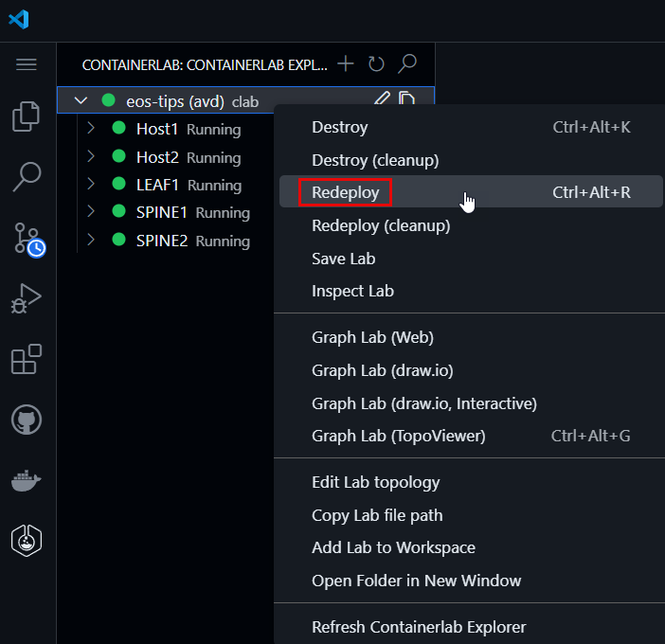Expand the SPINE2 node
The height and width of the screenshot is (644, 665).
(x=91, y=240)
